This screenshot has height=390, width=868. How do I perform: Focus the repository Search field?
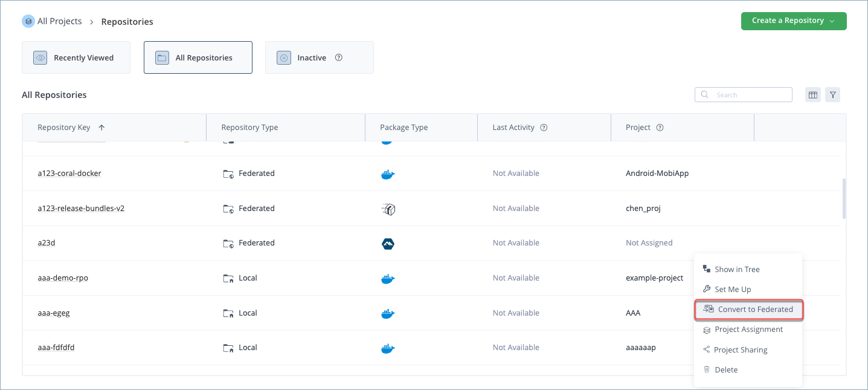point(744,95)
